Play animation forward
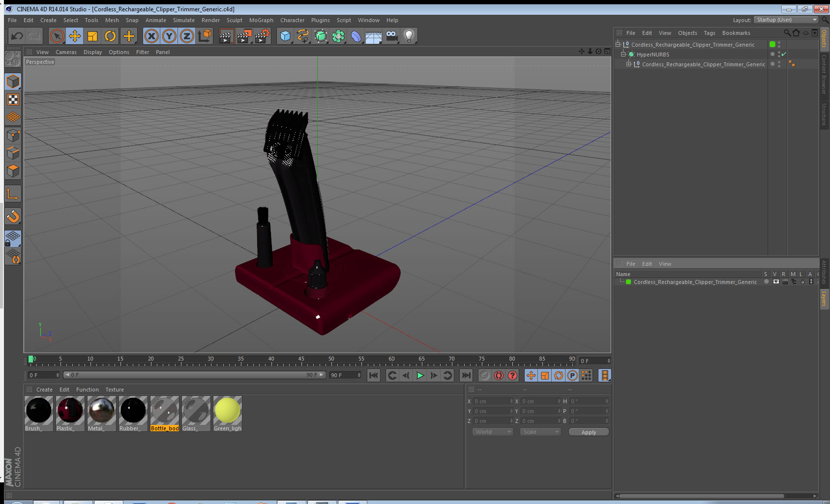 point(420,375)
